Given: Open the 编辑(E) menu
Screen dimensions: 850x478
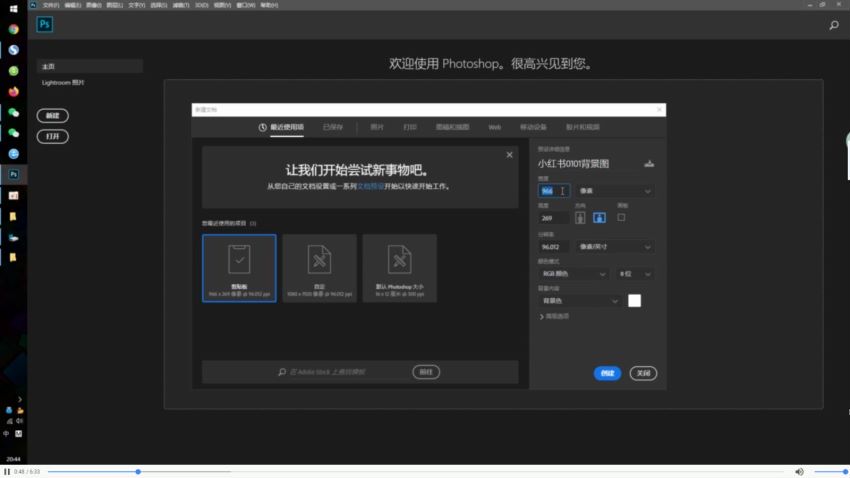Looking at the screenshot, I should pos(73,5).
